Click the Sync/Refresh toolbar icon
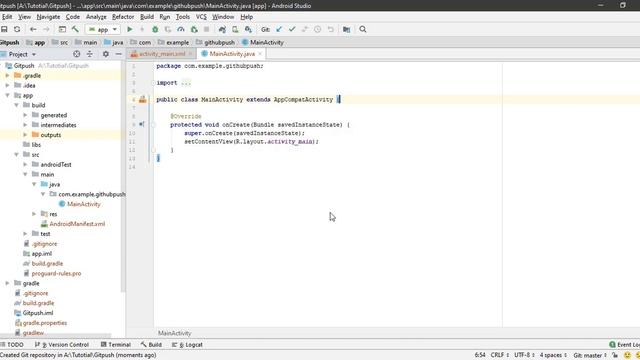Screen dimensions: 640x360 pos(17,29)
